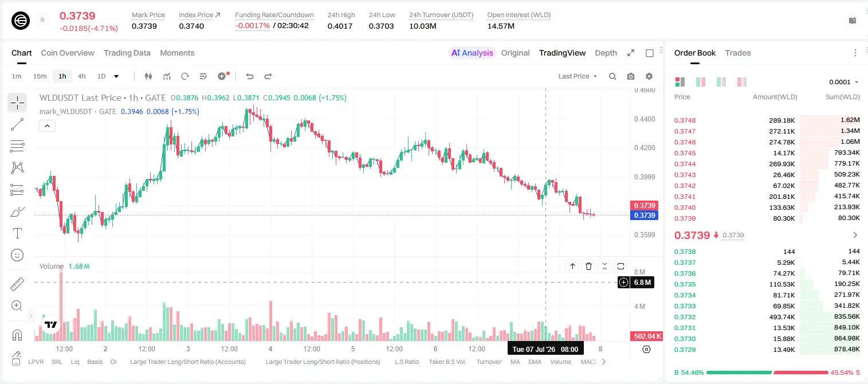Undo the last chart action
The image size is (868, 384).
click(250, 76)
